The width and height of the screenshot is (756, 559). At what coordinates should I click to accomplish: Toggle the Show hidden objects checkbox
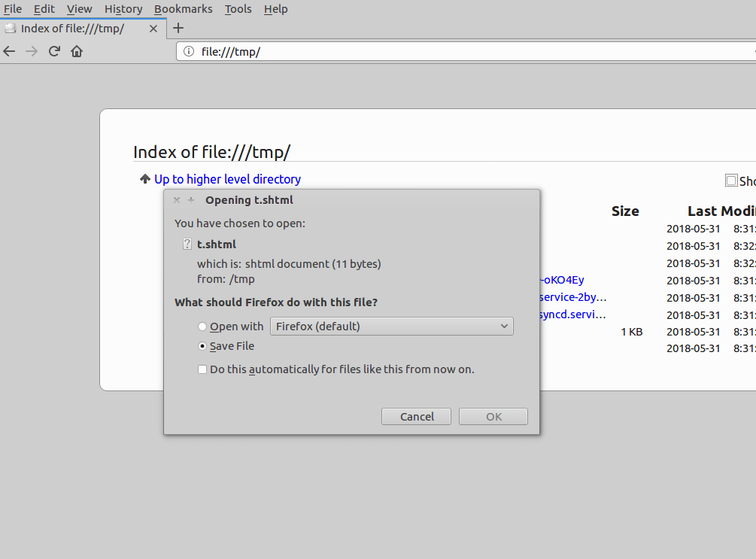730,181
